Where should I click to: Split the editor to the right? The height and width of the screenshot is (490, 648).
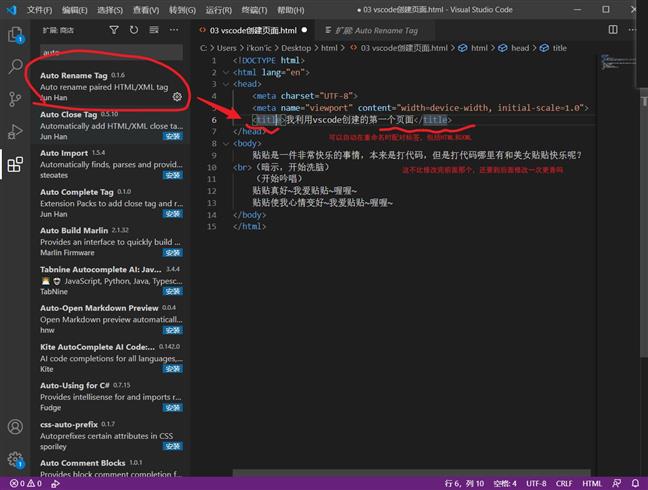[x=613, y=30]
